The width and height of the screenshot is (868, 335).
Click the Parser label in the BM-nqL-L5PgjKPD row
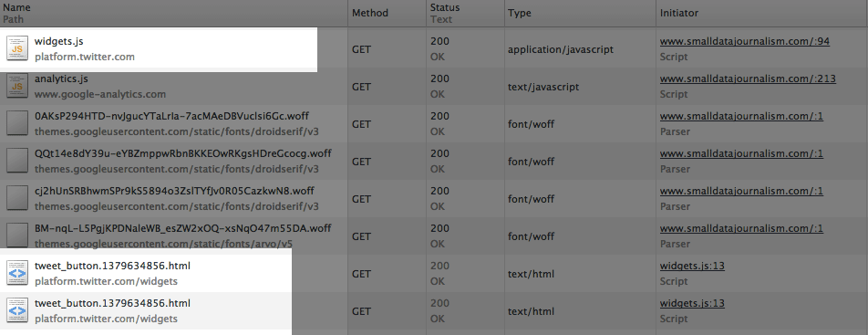click(675, 244)
